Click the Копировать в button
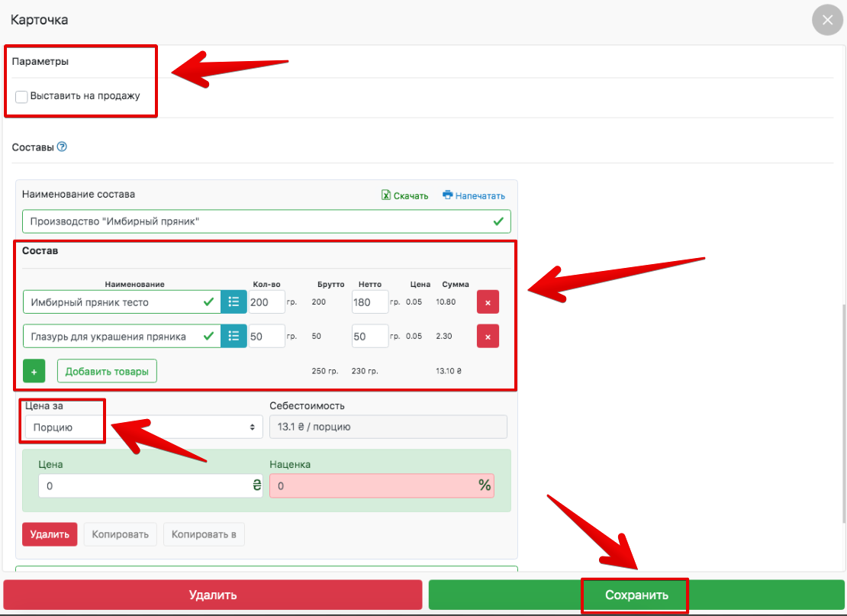The image size is (847, 616). point(204,534)
